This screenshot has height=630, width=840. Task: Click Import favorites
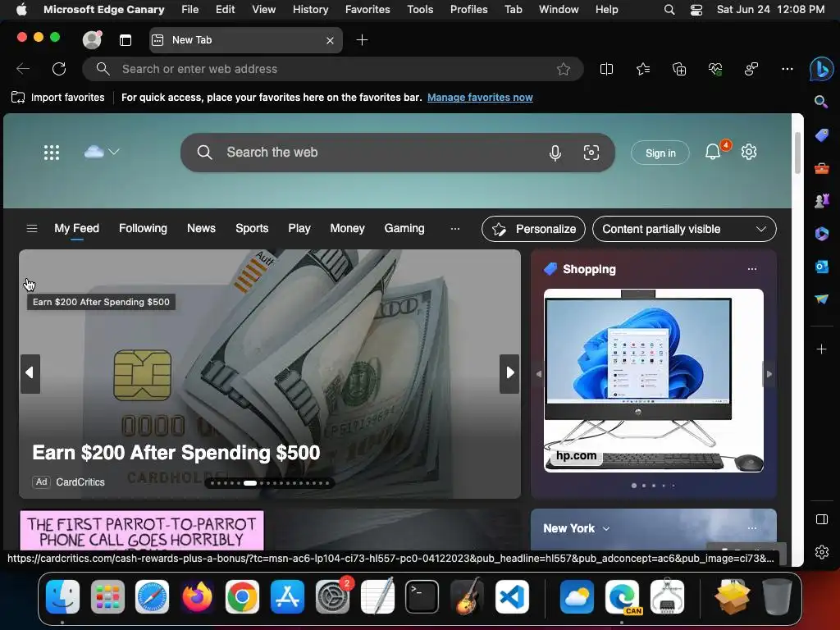click(58, 98)
